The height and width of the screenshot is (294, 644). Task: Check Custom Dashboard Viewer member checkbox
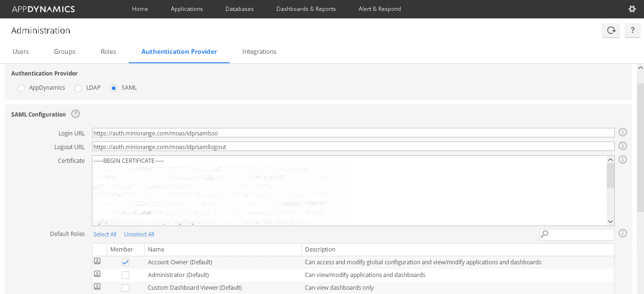[x=125, y=288]
